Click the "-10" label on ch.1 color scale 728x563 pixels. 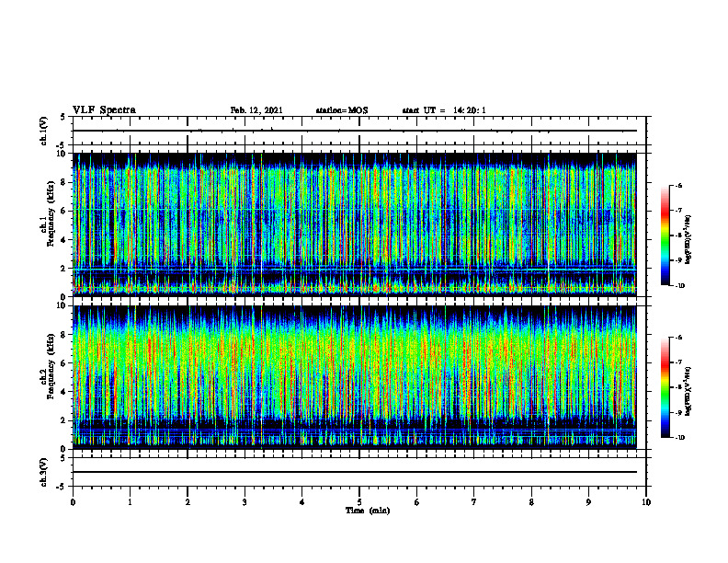tap(679, 286)
